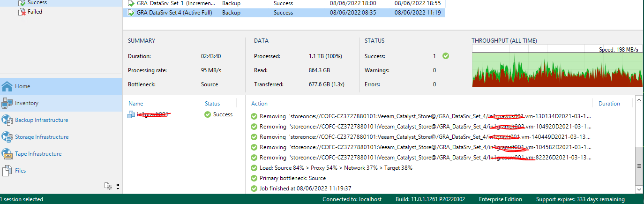Open the Inventory navigation item
This screenshot has width=644, height=204.
(61, 103)
